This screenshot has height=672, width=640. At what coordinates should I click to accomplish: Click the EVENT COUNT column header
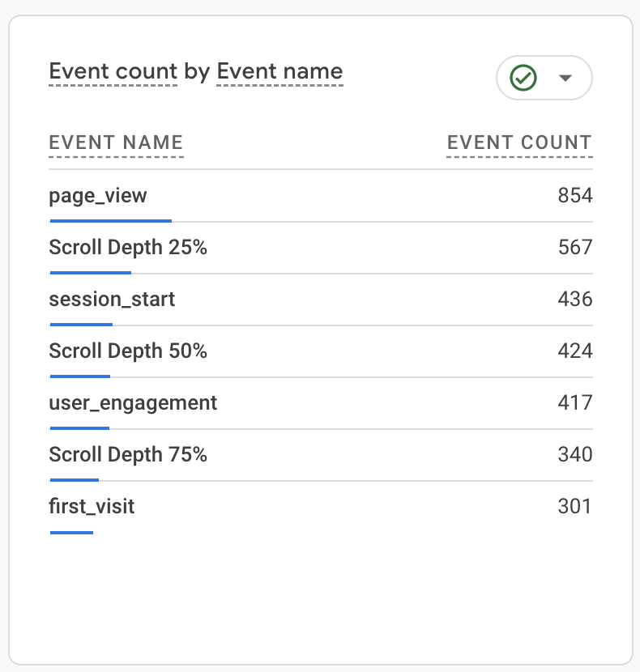click(x=519, y=143)
